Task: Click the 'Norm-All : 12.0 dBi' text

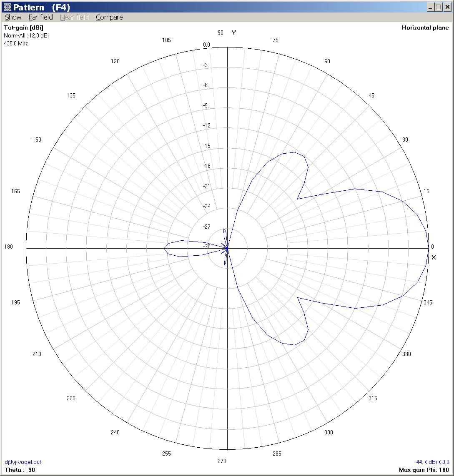Action: [26, 35]
